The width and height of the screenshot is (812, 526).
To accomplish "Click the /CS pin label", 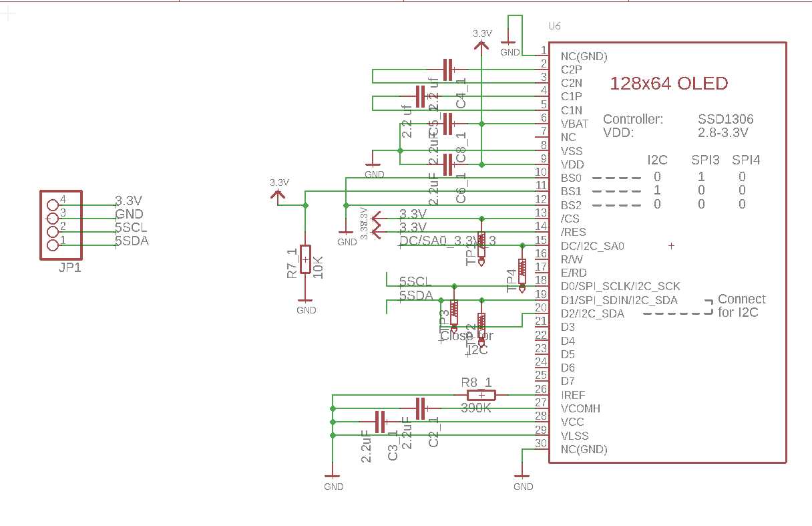I will (570, 219).
